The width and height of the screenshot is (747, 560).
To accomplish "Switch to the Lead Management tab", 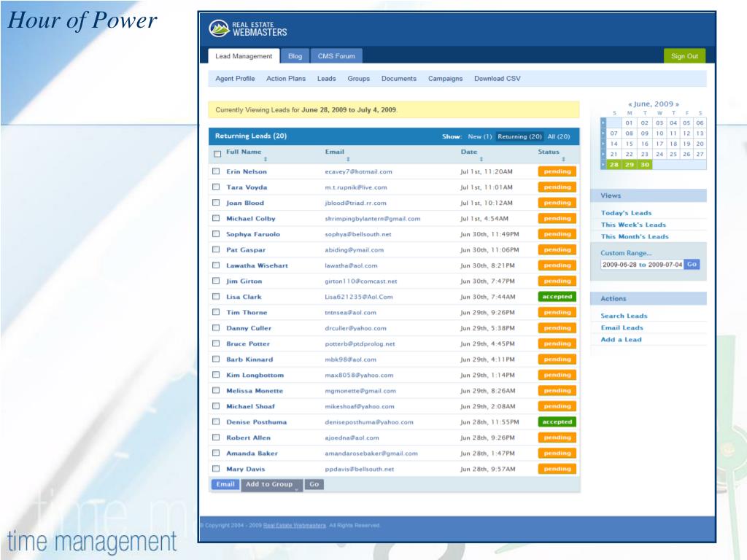I will (x=244, y=55).
